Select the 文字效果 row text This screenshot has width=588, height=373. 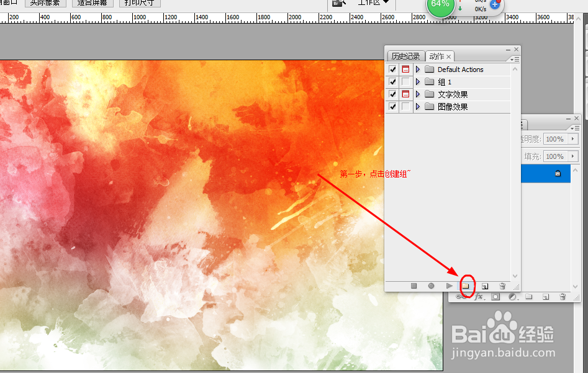tap(453, 94)
